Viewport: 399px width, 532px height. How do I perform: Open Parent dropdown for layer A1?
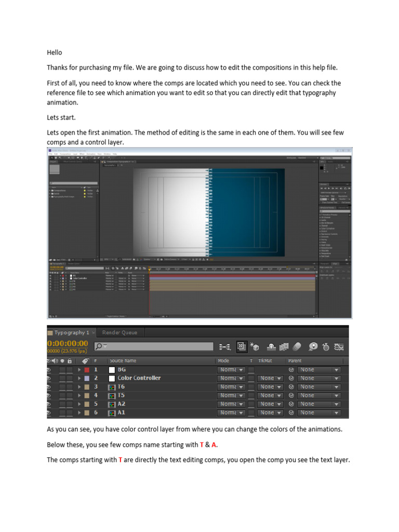click(x=319, y=413)
